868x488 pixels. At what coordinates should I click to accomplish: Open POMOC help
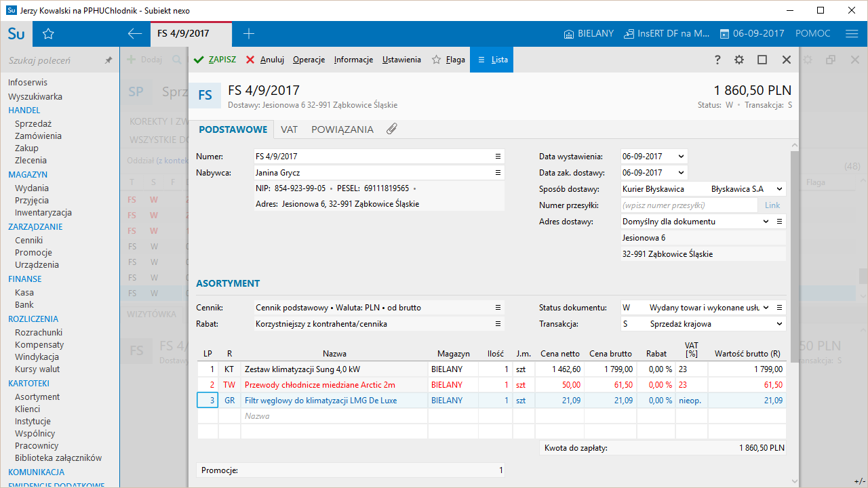coord(812,34)
